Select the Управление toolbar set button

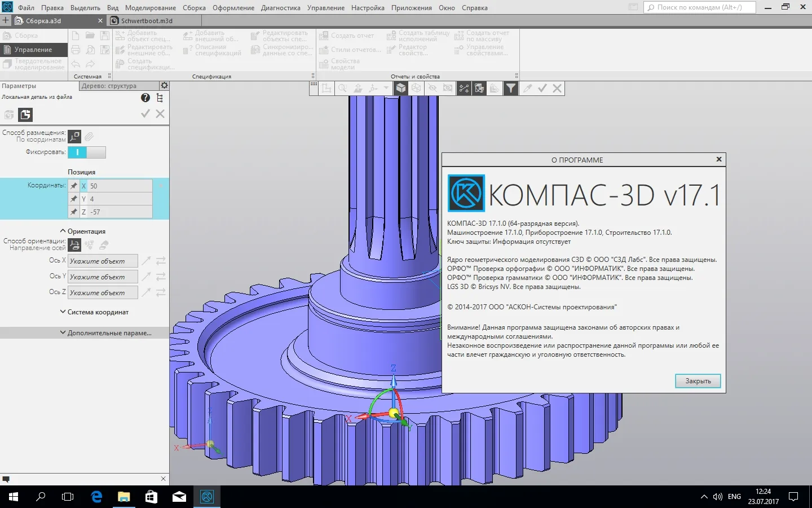[x=34, y=50]
